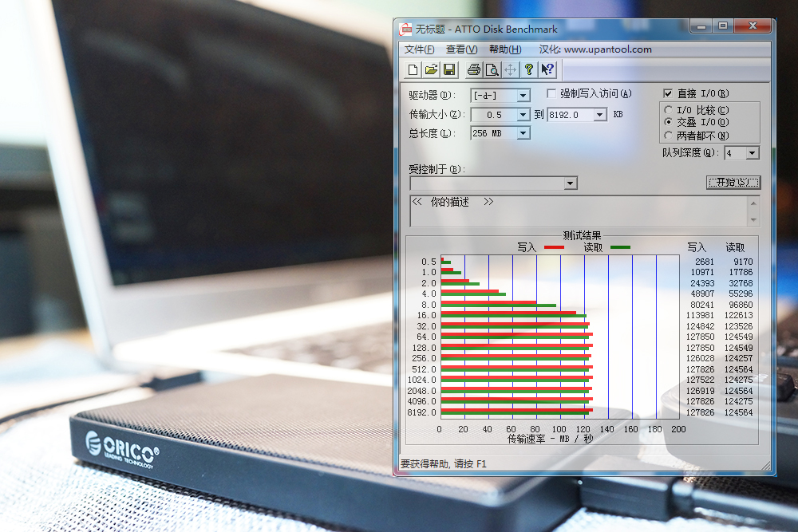Open About via the question mark icon
798x532 pixels.
[x=529, y=69]
